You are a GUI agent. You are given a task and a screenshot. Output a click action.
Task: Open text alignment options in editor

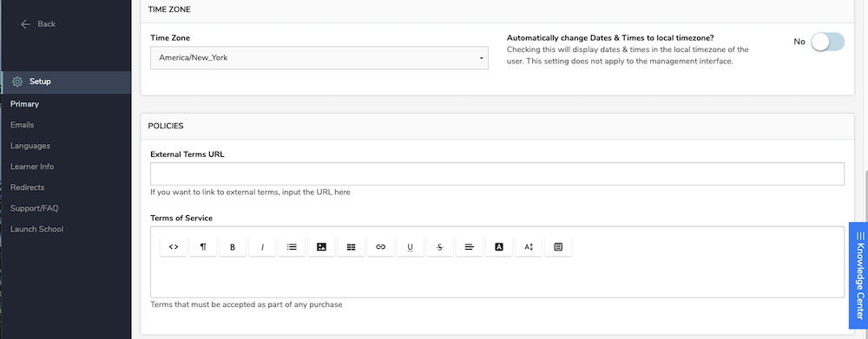coord(470,247)
